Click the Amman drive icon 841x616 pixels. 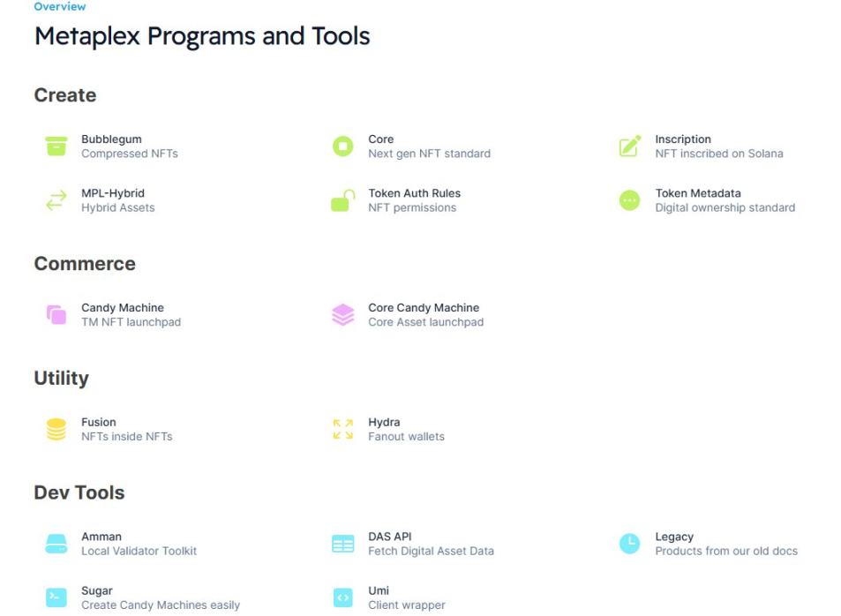pyautogui.click(x=56, y=544)
